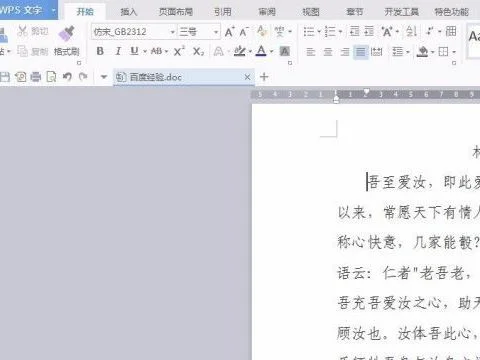Open a new document tab with plus button
This screenshot has height=360, width=480.
(264, 77)
